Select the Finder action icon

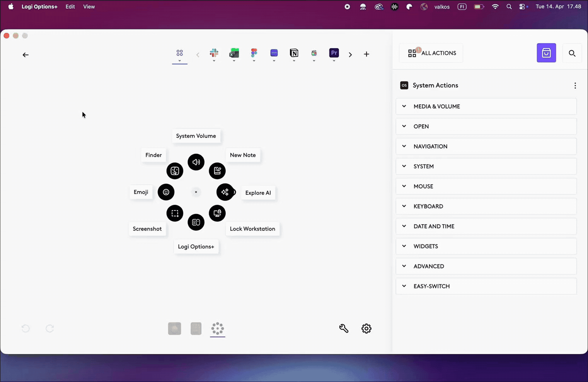coord(175,171)
